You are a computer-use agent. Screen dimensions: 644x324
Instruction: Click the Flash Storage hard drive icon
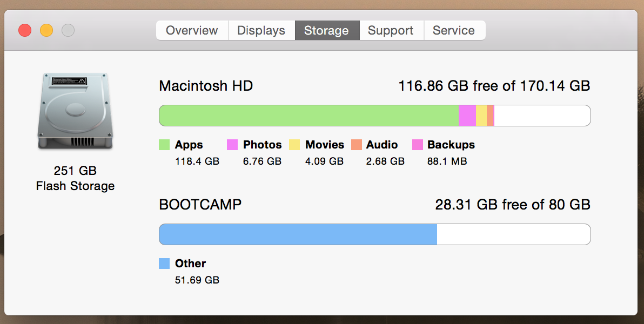click(x=75, y=112)
